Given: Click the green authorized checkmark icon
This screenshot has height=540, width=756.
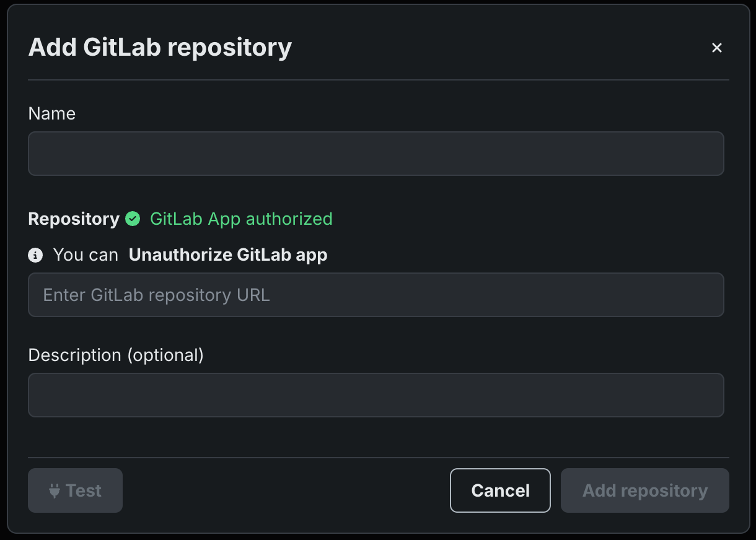Looking at the screenshot, I should [x=133, y=219].
